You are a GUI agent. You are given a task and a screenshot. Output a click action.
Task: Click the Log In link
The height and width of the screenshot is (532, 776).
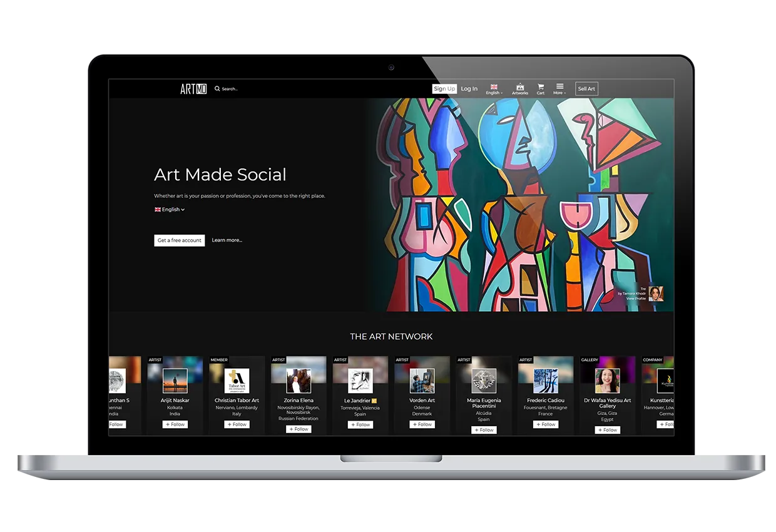(469, 89)
